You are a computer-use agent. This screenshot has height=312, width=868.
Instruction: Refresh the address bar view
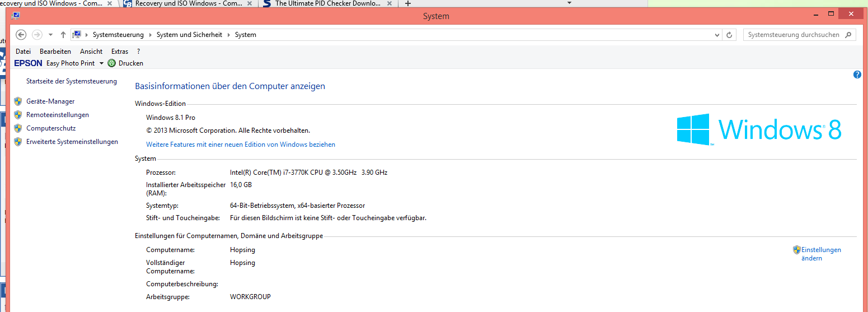coord(729,35)
